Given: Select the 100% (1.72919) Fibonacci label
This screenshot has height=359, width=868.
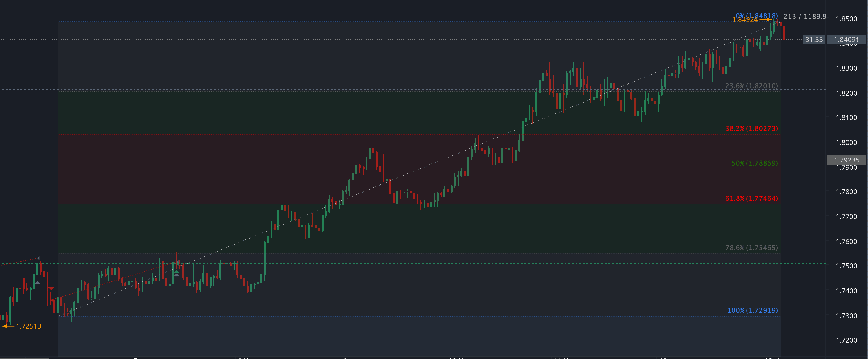Looking at the screenshot, I should click(752, 310).
